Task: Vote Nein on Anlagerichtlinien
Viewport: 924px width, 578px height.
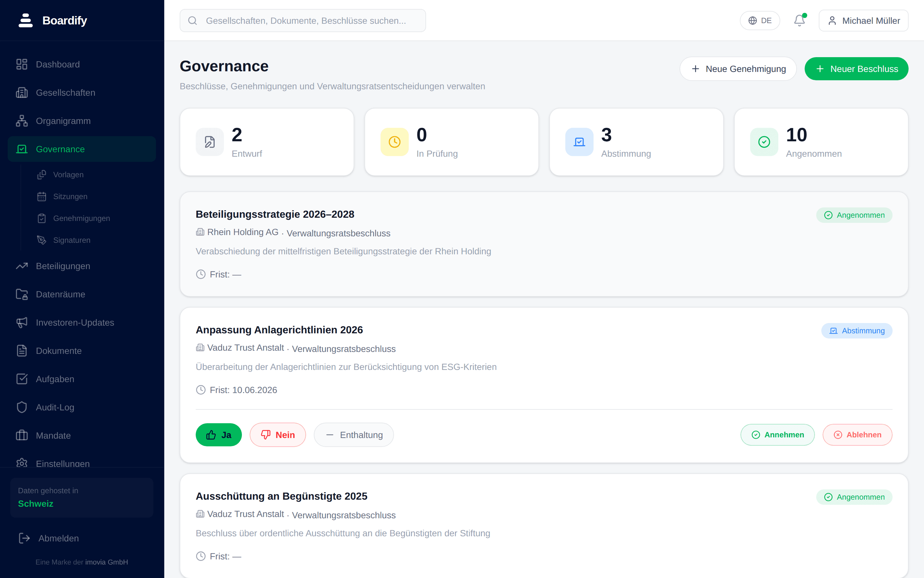Action: pyautogui.click(x=278, y=435)
